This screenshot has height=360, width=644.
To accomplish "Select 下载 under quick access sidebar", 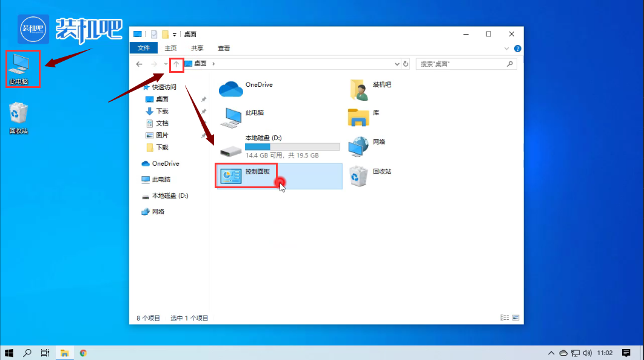I will click(162, 111).
